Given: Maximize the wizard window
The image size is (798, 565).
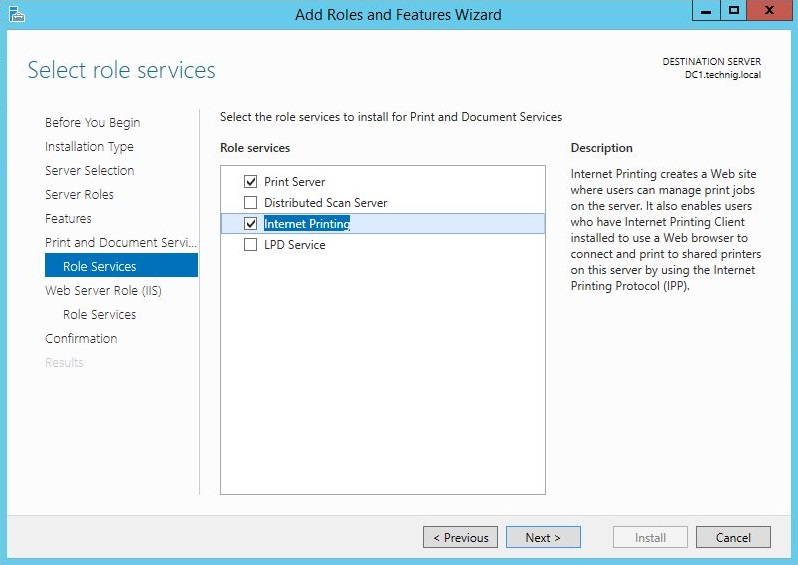Looking at the screenshot, I should point(734,12).
